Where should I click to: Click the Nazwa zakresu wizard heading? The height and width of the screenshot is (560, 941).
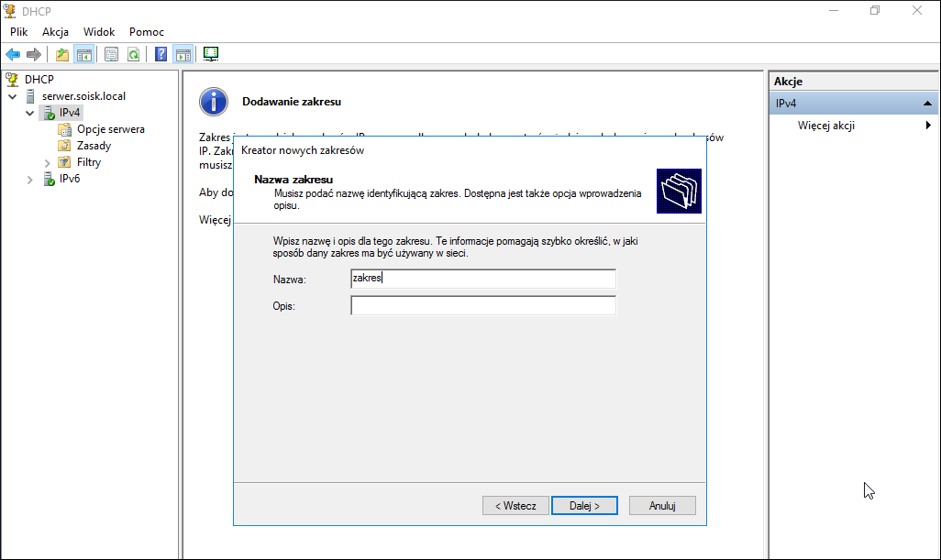click(293, 180)
